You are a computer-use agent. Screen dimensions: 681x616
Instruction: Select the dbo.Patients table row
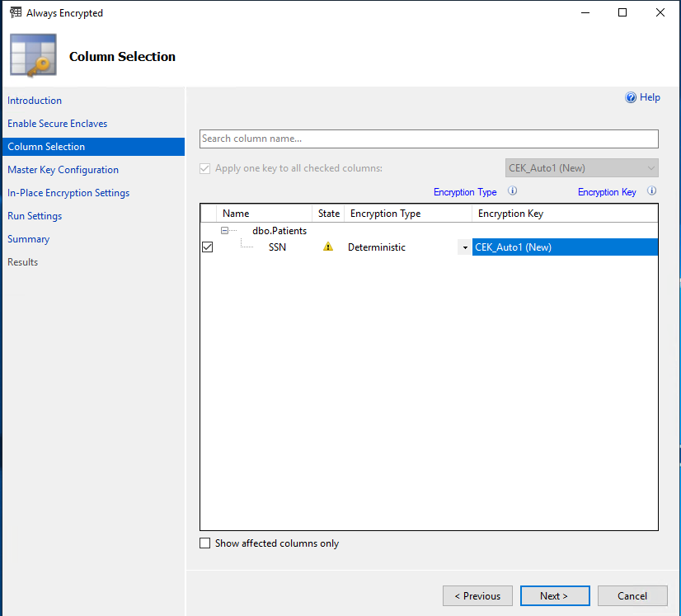pos(279,231)
